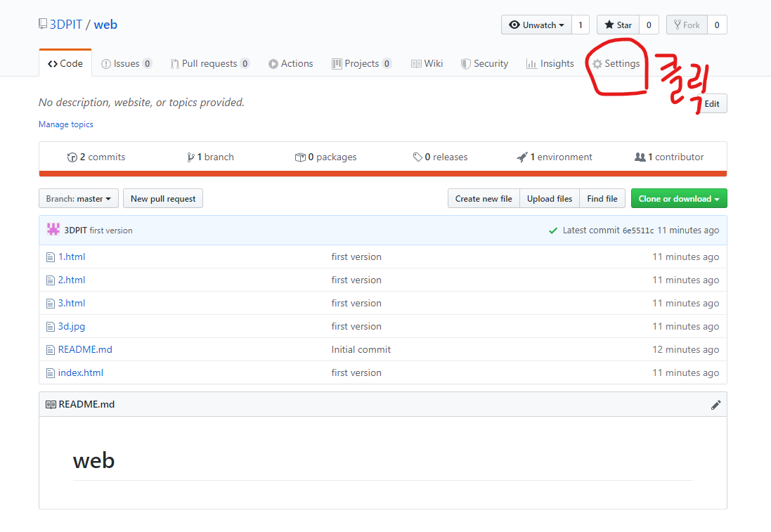Click the Create new file button
This screenshot has height=532, width=771.
484,199
